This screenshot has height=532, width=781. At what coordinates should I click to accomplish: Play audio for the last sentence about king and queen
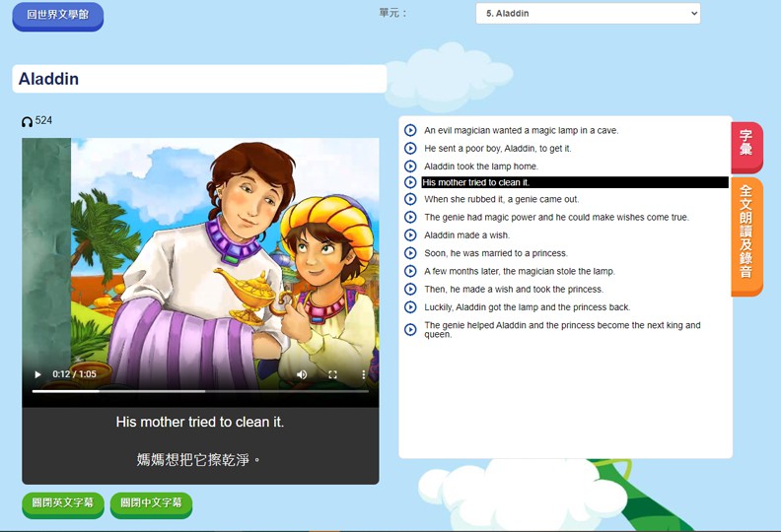[x=410, y=330]
